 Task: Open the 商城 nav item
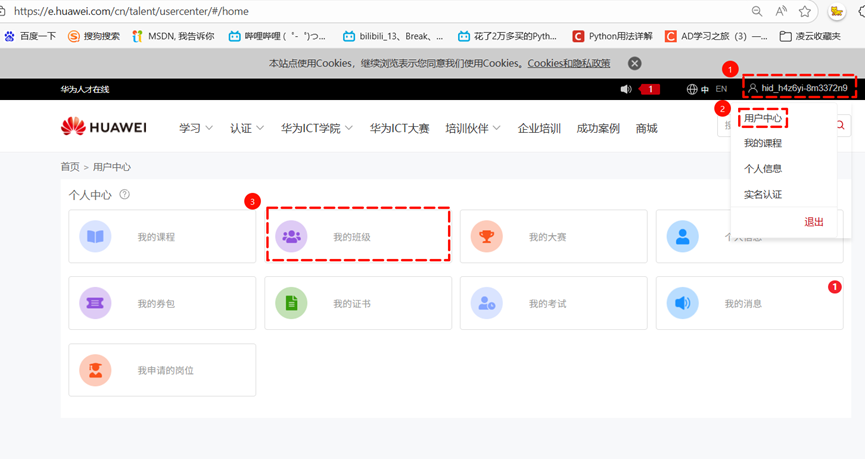[646, 128]
